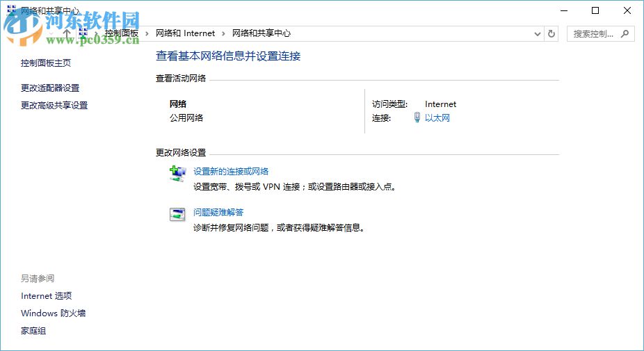Click description 诊断并修复网络问题
The image size is (644, 351).
[279, 227]
